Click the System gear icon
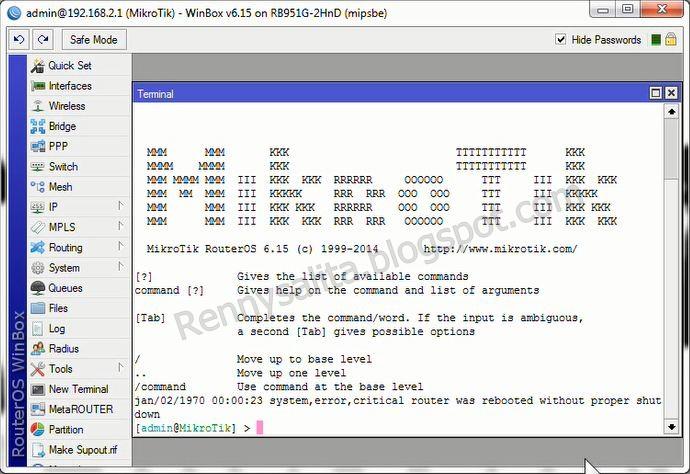The width and height of the screenshot is (690, 474). pyautogui.click(x=38, y=268)
